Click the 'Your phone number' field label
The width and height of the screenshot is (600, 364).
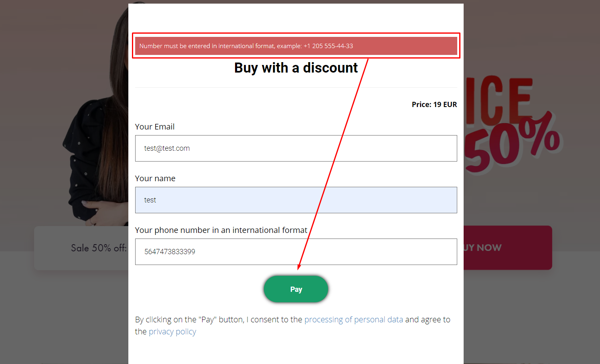pos(221,230)
